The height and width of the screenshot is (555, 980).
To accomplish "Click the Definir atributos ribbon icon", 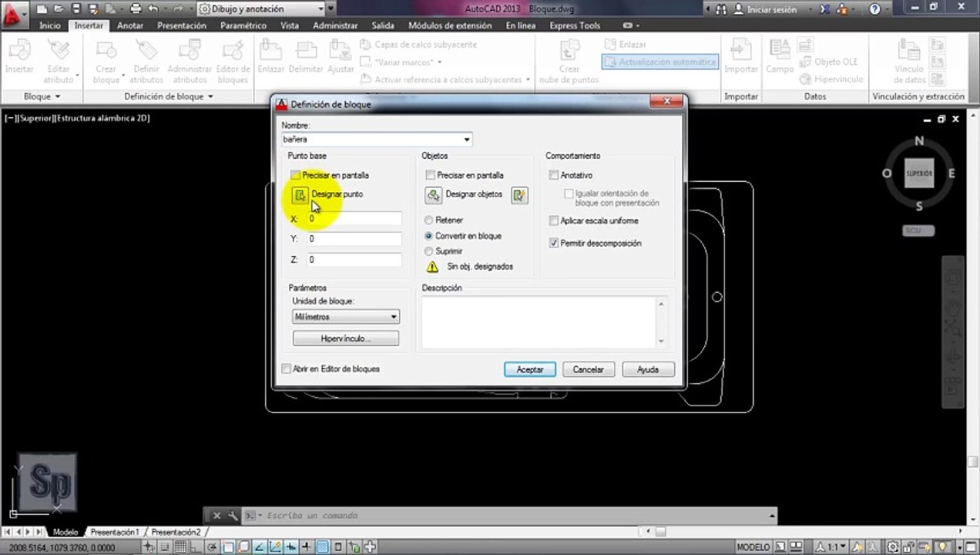I will (x=146, y=51).
